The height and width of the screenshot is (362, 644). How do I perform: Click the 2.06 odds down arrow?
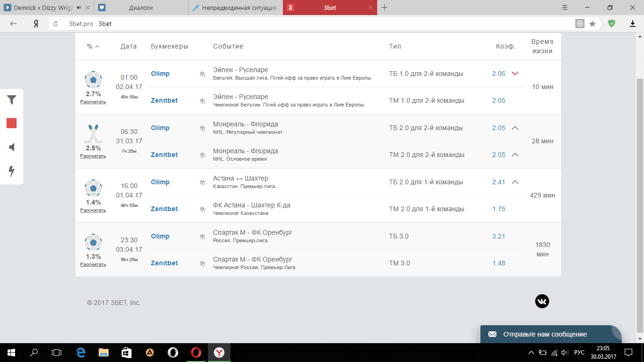coord(515,74)
